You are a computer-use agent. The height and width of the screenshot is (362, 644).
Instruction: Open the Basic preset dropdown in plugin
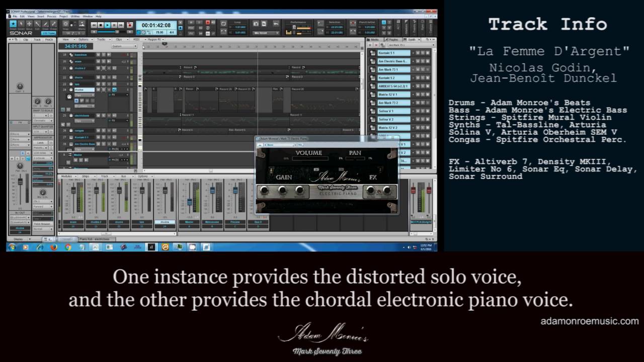pyautogui.click(x=280, y=145)
